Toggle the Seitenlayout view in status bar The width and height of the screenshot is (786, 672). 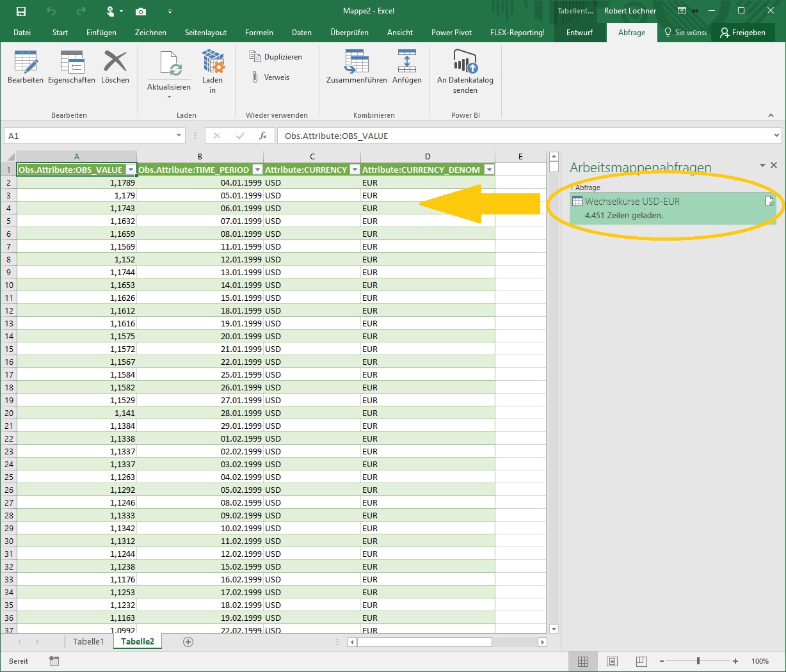coord(611,660)
